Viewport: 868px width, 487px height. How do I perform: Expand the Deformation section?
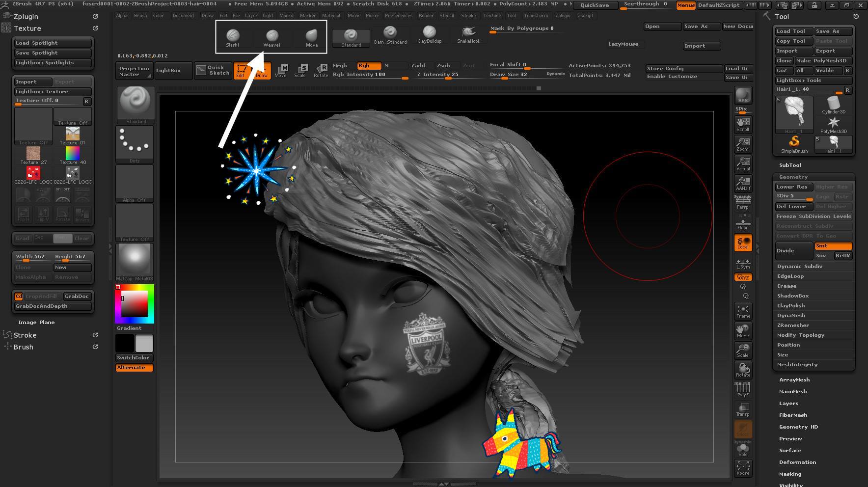point(797,462)
